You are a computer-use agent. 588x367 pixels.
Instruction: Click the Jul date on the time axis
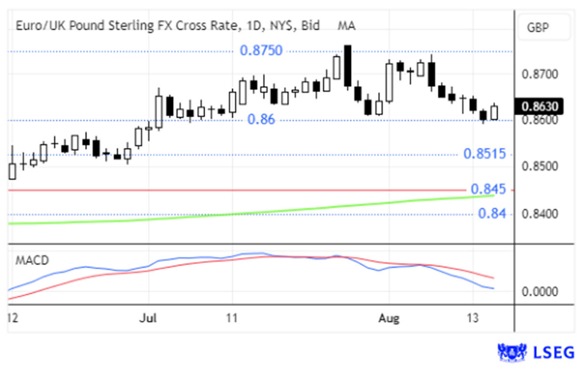(148, 318)
